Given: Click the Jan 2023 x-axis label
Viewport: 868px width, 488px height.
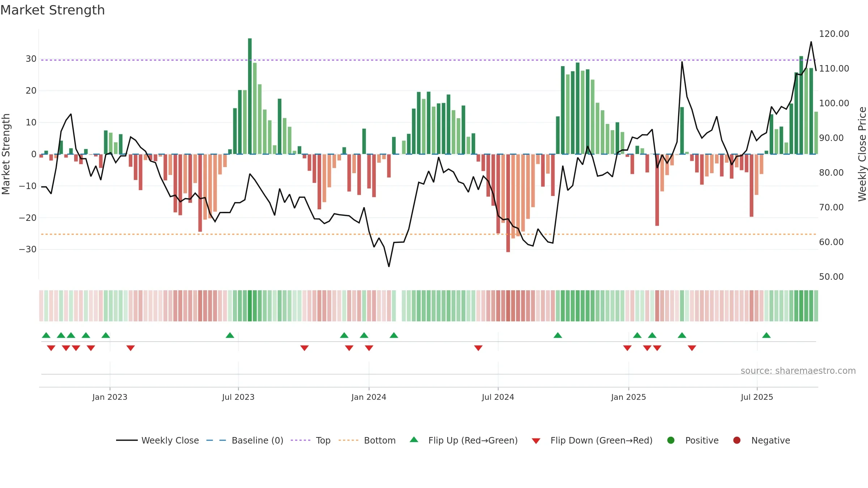Looking at the screenshot, I should pyautogui.click(x=110, y=397).
